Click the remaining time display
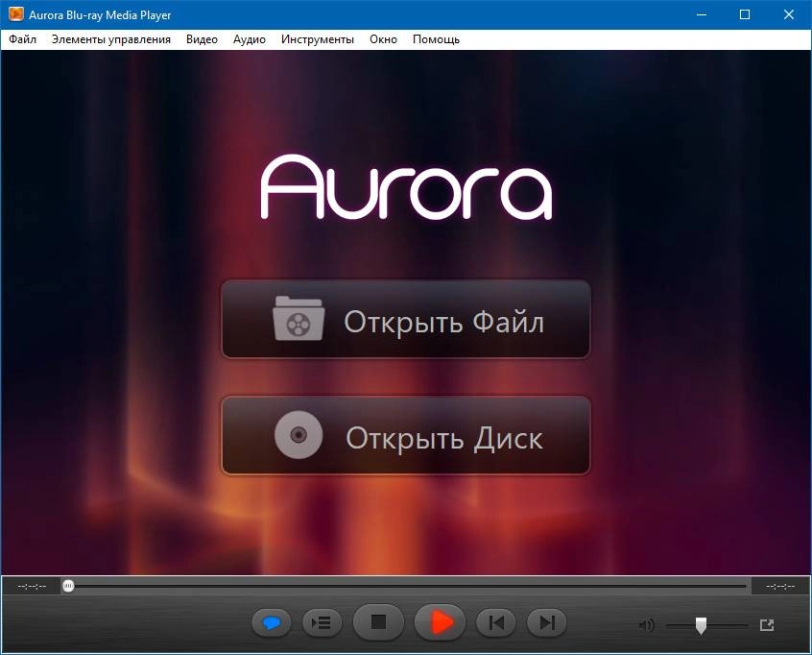 point(780,586)
